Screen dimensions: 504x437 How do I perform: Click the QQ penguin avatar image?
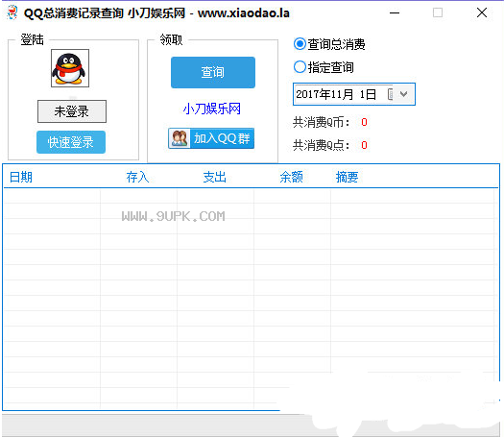70,68
